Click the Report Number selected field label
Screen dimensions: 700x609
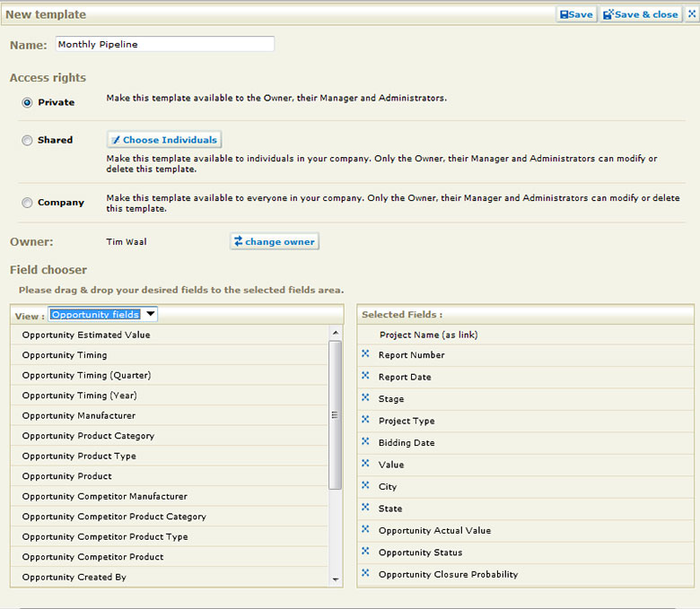[411, 354]
